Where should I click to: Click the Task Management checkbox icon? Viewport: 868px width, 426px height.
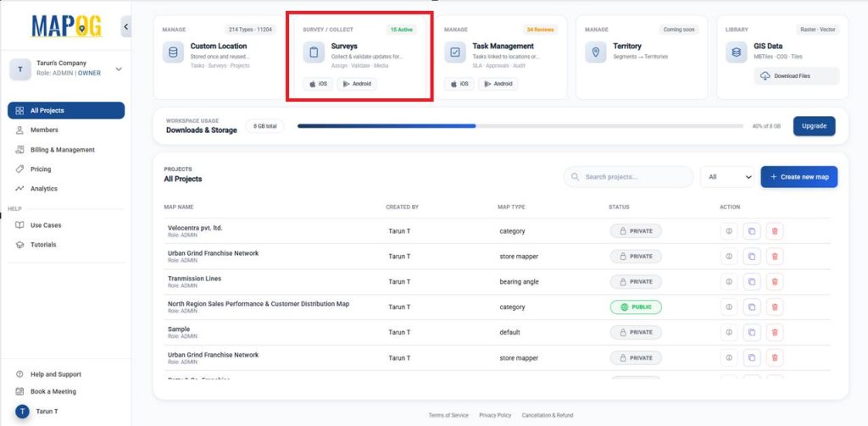(455, 53)
